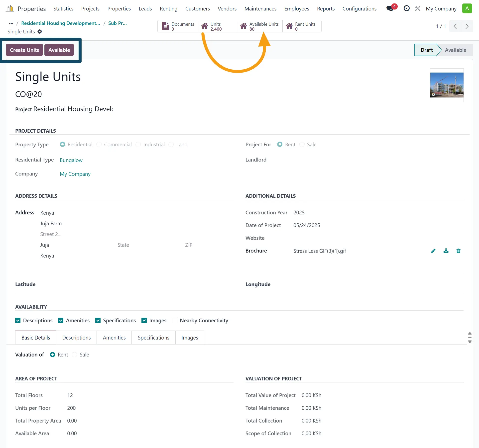
Task: Open the My Company switcher
Action: pyautogui.click(x=441, y=8)
